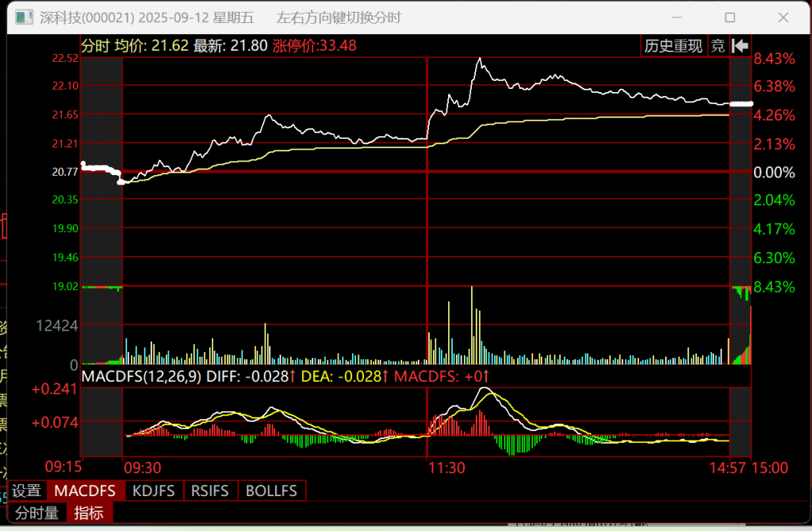Click the 分时 label in the header

tap(96, 46)
